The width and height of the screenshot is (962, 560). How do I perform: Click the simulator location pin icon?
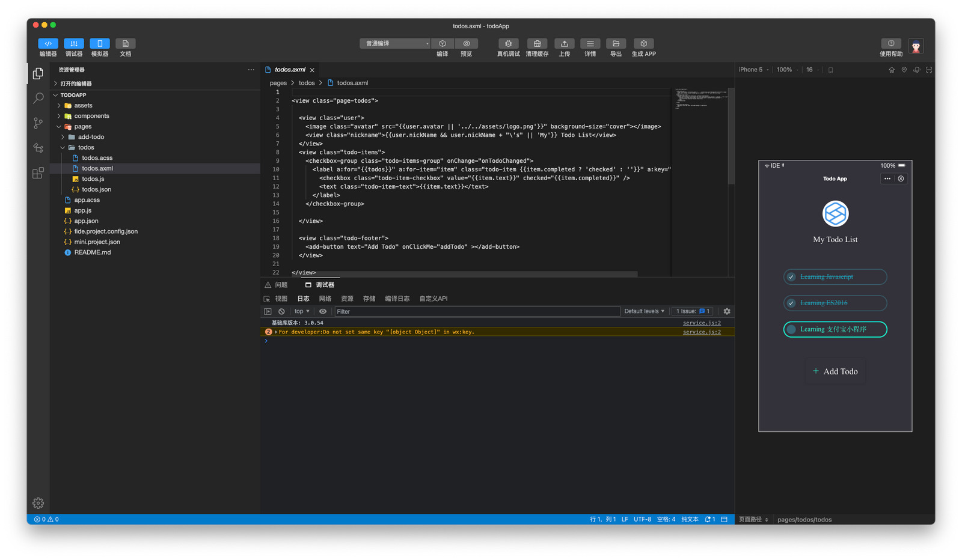904,70
